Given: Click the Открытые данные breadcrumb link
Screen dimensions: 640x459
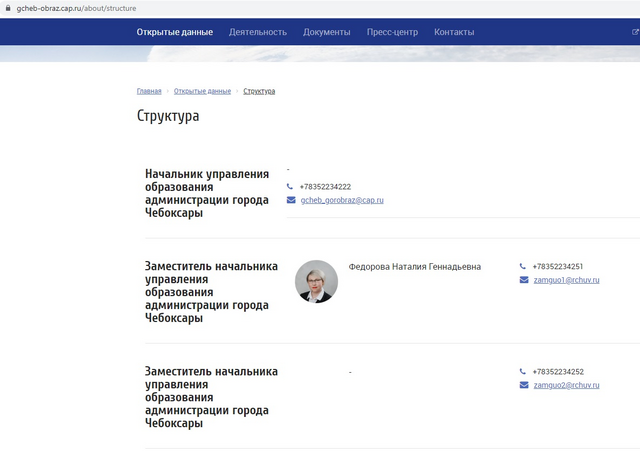Looking at the screenshot, I should [202, 91].
